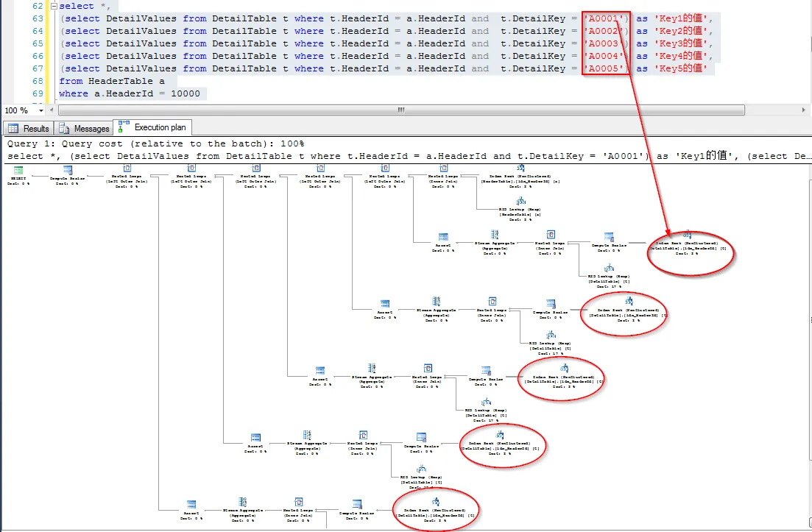Switch to the Results tab
This screenshot has height=532, width=812.
[x=29, y=128]
